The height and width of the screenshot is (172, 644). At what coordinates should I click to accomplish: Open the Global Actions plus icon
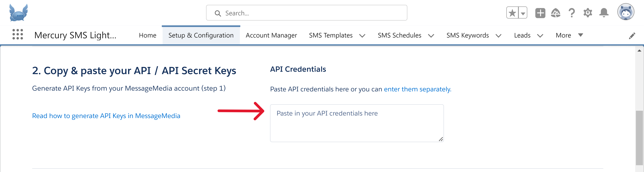point(540,13)
